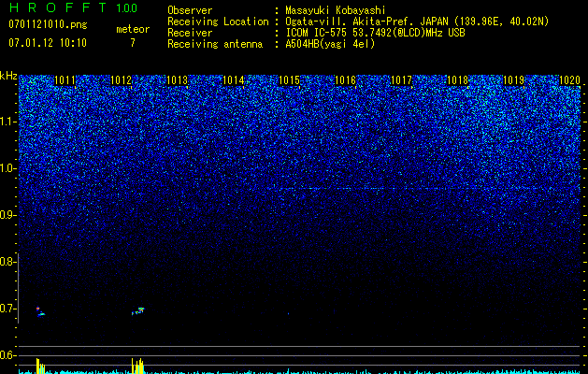Select the Ogata-vill. Akita-Pref. JAPAN location text
588x374 pixels.
417,22
